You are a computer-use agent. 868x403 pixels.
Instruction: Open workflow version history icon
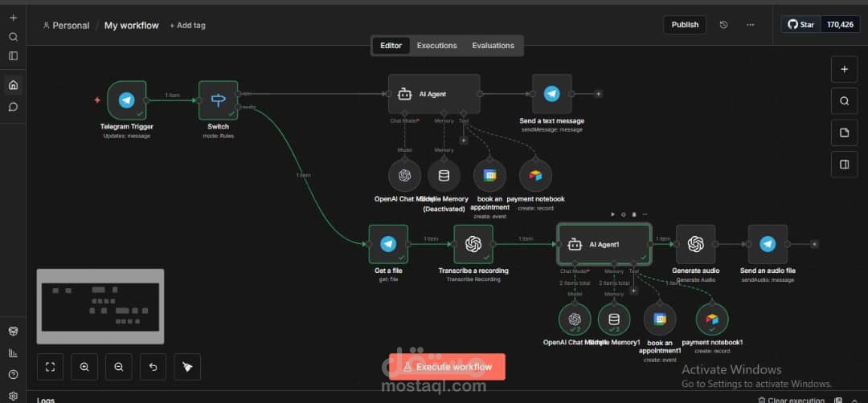click(723, 25)
